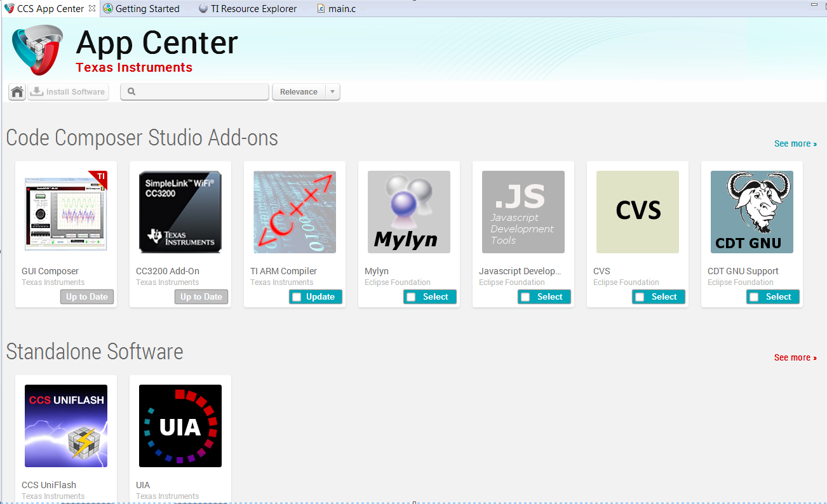This screenshot has width=827, height=504.
Task: Click the GUI Composer name label
Action: click(50, 271)
